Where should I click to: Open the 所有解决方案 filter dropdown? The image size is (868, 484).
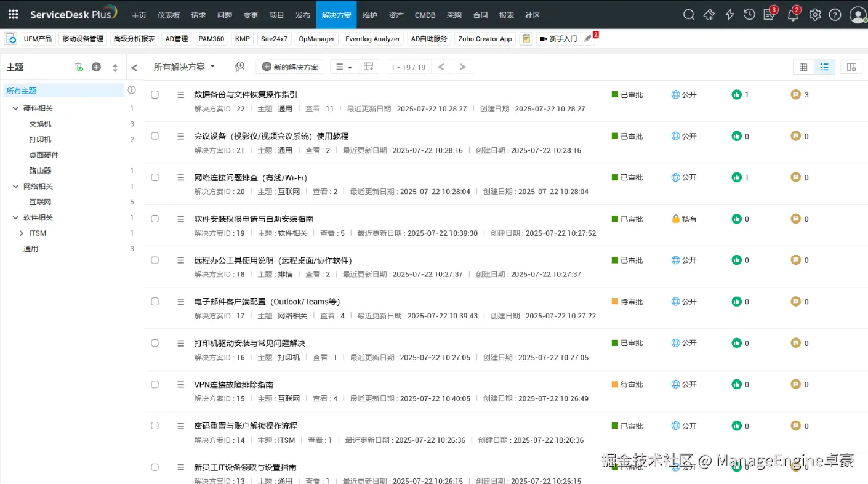(x=184, y=67)
